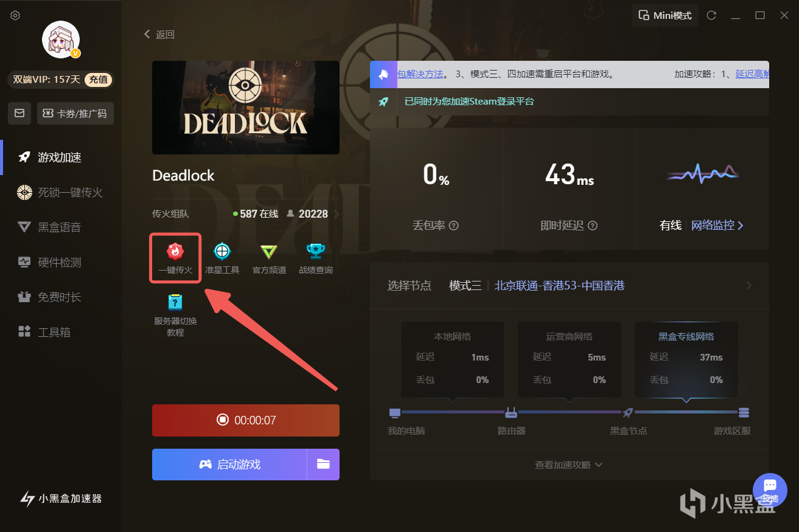The height and width of the screenshot is (532, 799).
Task: Open the game folder icon button
Action: coord(323,465)
